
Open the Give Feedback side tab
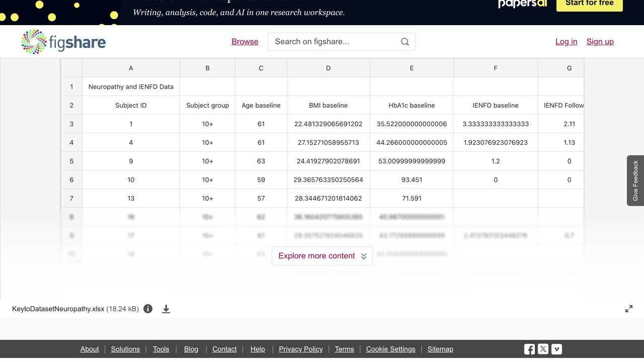coord(635,180)
